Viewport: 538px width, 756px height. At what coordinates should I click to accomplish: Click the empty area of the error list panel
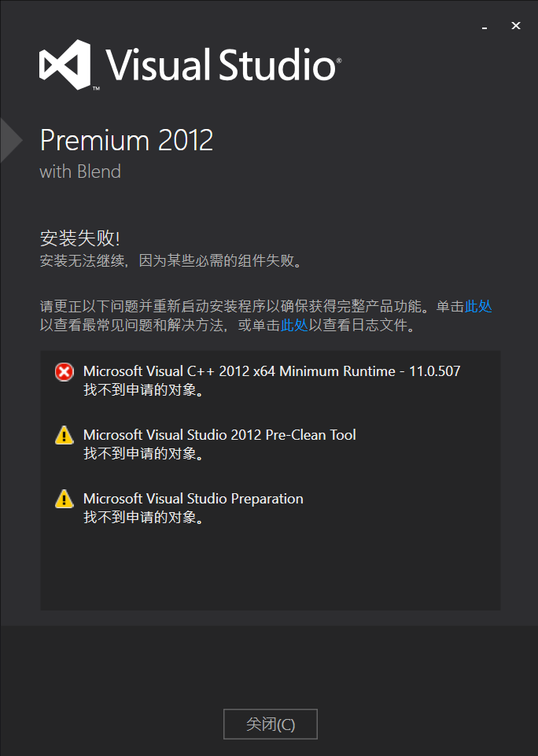click(x=270, y=569)
